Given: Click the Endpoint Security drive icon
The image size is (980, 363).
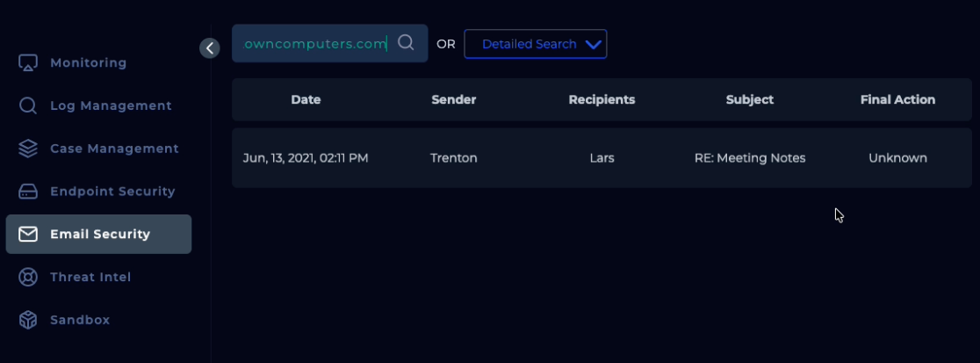Looking at the screenshot, I should pos(28,192).
